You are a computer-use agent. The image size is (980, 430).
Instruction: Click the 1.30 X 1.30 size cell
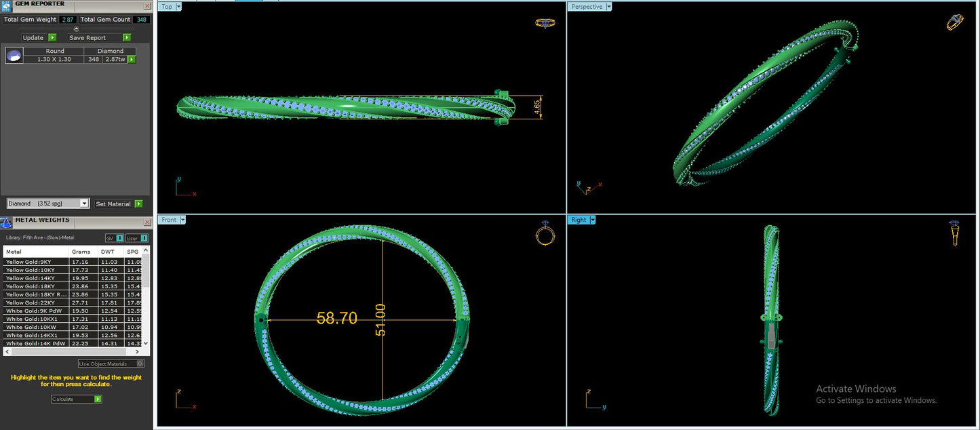(x=54, y=59)
